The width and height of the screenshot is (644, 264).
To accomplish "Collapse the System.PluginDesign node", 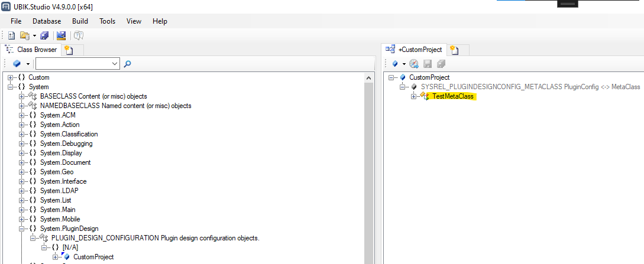I will [22, 229].
